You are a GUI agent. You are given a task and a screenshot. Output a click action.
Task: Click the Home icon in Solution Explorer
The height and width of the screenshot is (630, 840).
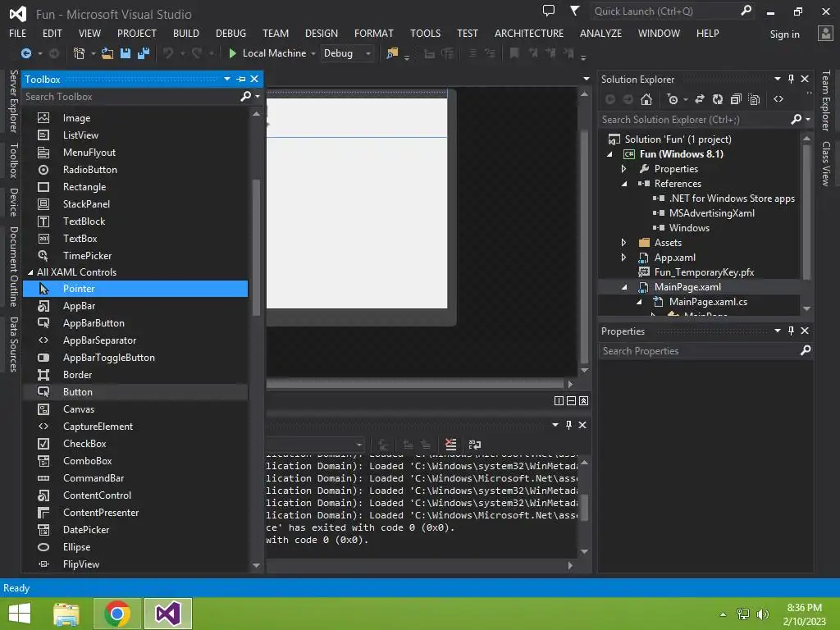(x=646, y=99)
